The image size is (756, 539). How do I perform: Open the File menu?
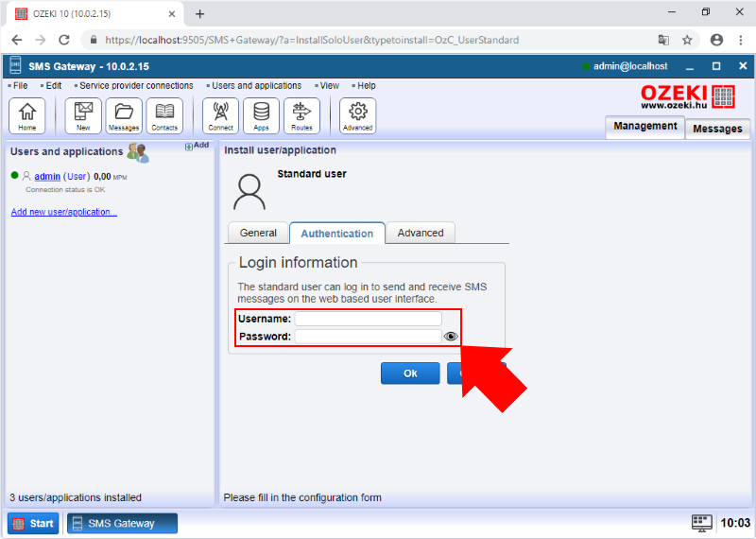18,85
